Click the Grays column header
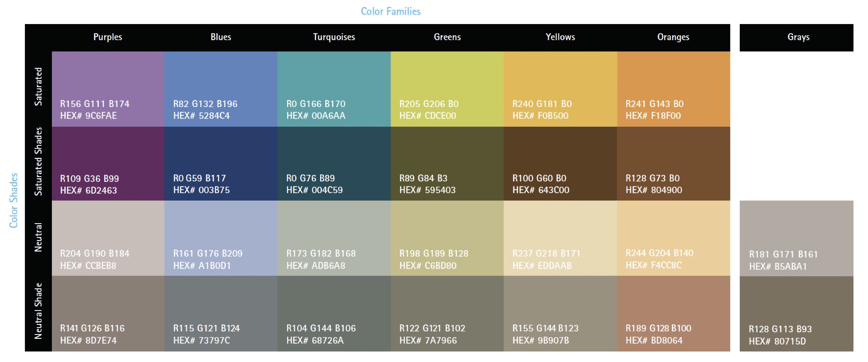The width and height of the screenshot is (868, 362). pyautogui.click(x=798, y=37)
